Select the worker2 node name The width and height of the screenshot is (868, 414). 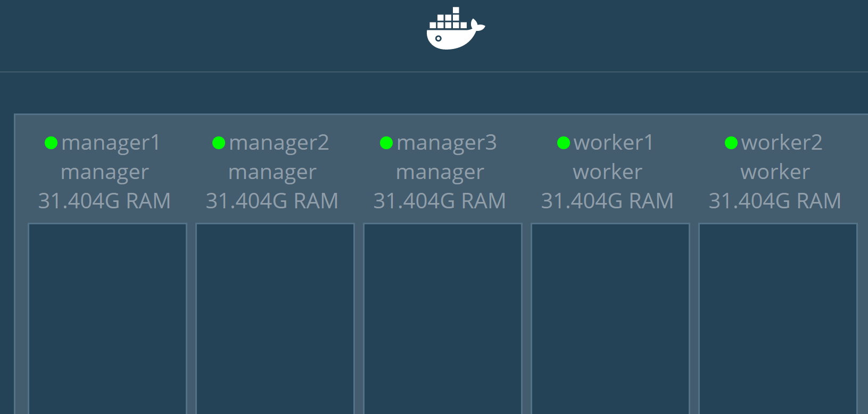(x=782, y=143)
